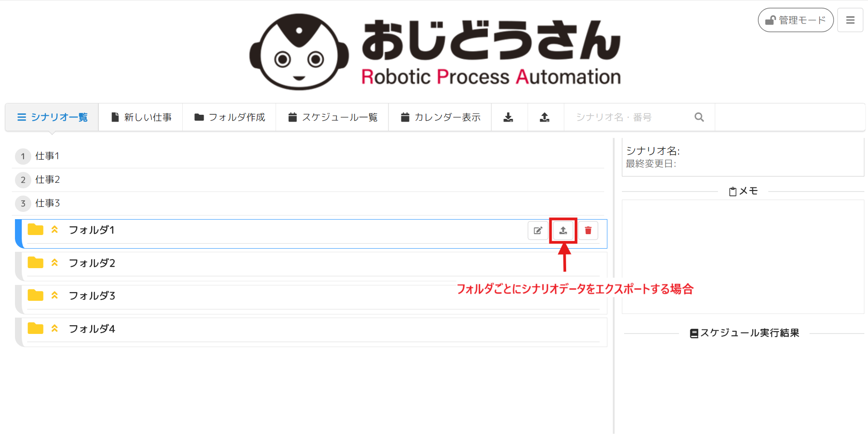
Task: Click inside the メモ text area
Action: tap(743, 257)
